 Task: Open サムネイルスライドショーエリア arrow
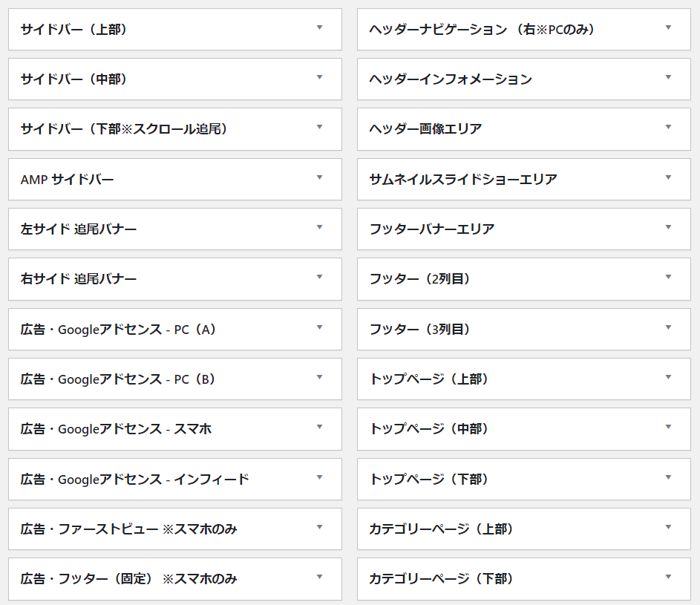coord(668,178)
